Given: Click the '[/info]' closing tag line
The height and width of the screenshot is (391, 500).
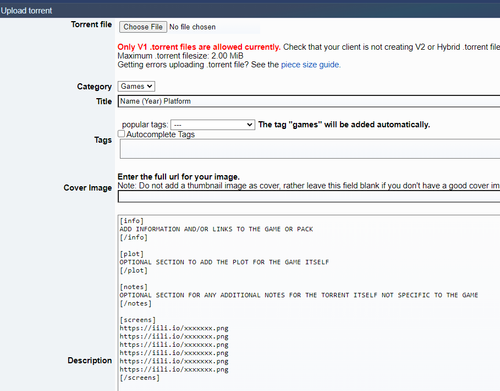Looking at the screenshot, I should click(134, 237).
